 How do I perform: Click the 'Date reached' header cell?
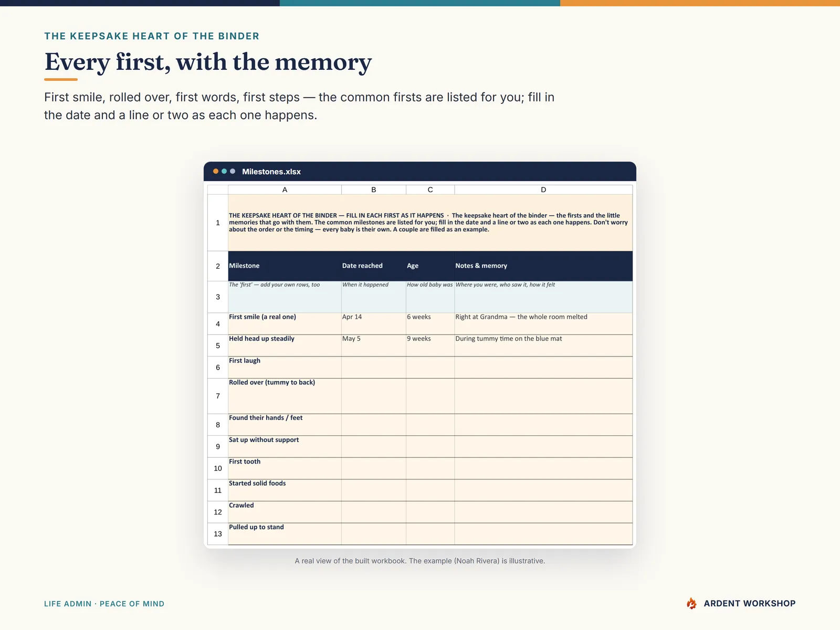(374, 266)
